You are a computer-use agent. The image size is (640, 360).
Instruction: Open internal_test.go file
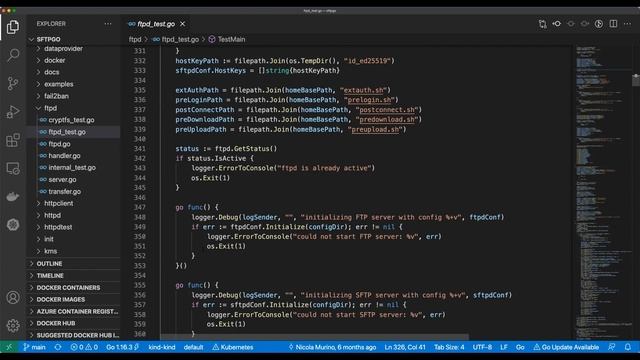click(73, 168)
